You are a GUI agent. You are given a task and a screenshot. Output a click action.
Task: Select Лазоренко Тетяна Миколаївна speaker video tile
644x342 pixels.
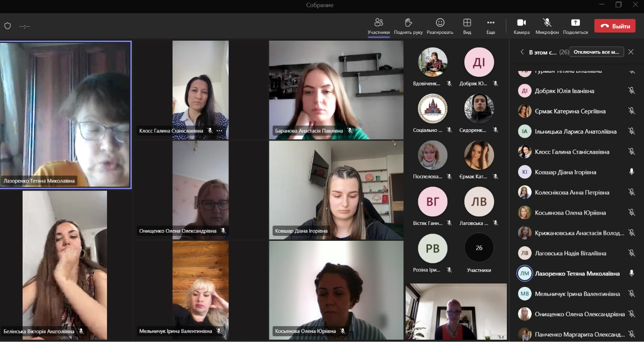pos(65,115)
